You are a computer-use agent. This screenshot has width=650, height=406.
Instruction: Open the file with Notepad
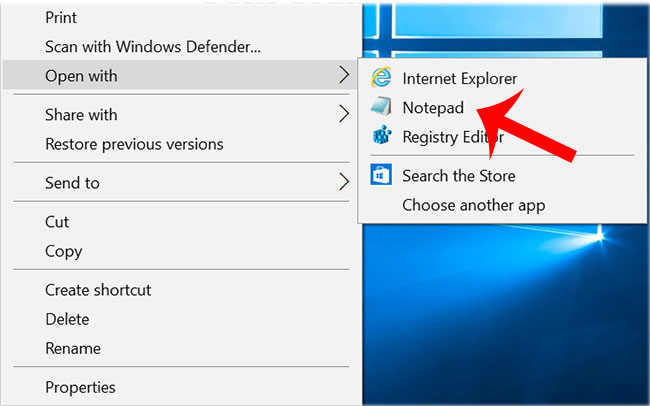433,107
